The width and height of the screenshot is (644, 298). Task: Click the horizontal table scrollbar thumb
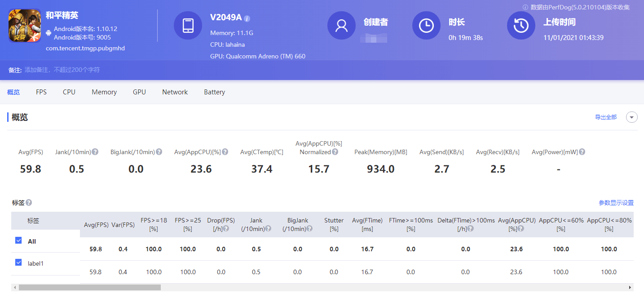tap(89, 287)
